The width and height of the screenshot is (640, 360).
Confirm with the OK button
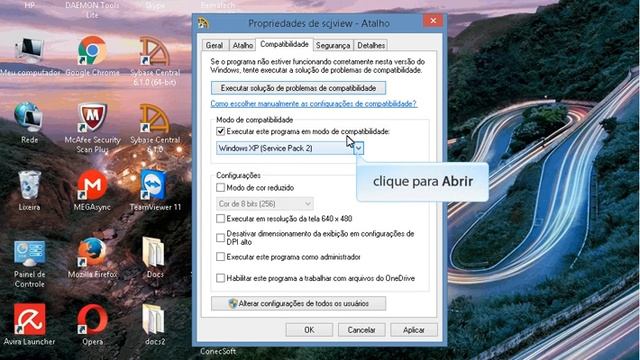coord(309,330)
